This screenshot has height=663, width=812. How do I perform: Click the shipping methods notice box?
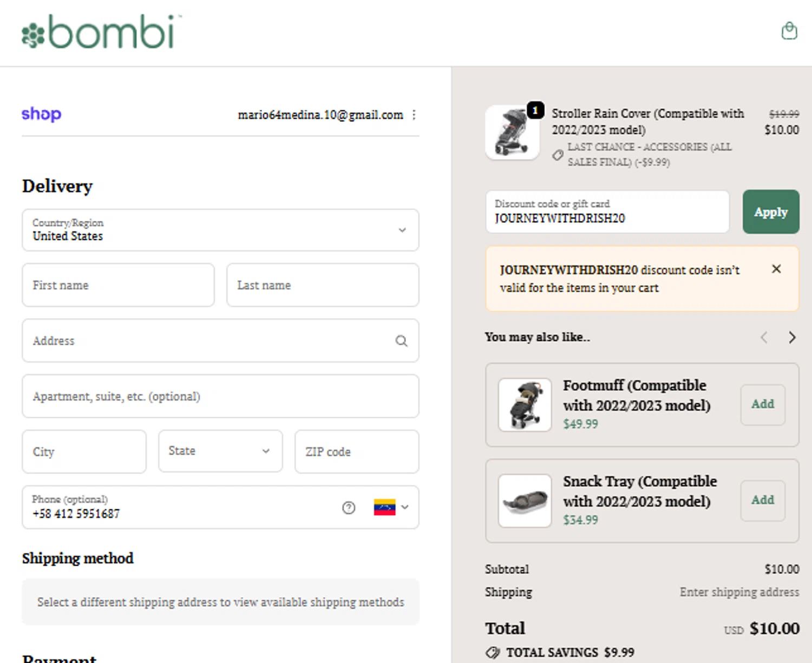coord(220,602)
